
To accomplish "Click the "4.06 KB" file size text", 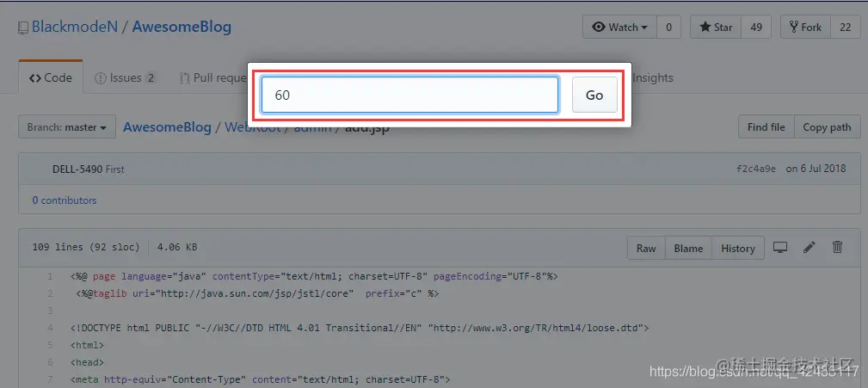I will 177,247.
